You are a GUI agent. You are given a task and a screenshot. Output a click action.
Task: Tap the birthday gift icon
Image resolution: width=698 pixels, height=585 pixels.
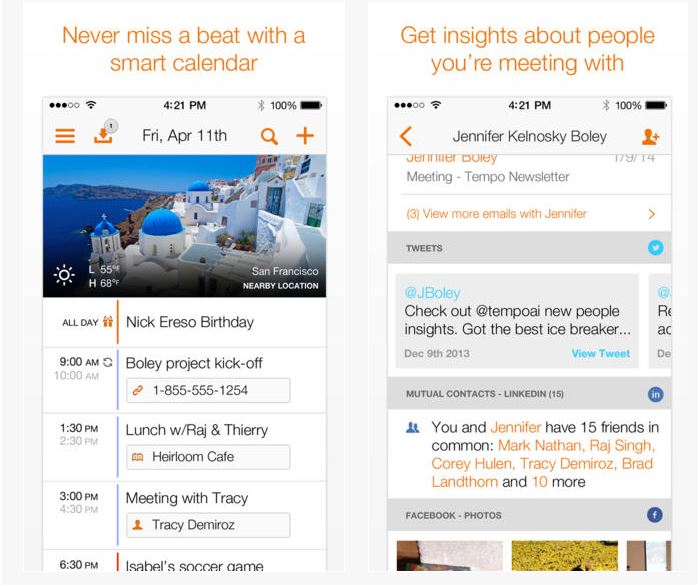coord(108,321)
